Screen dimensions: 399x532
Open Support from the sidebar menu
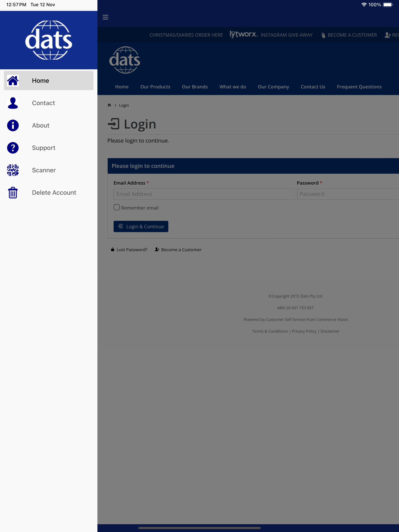click(x=49, y=148)
